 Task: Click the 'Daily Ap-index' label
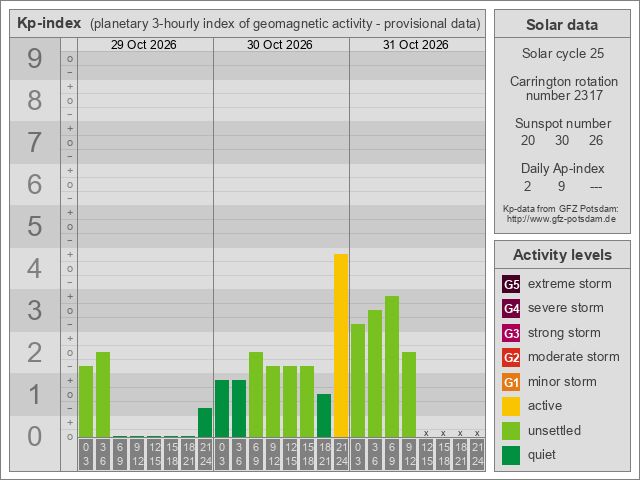562,169
